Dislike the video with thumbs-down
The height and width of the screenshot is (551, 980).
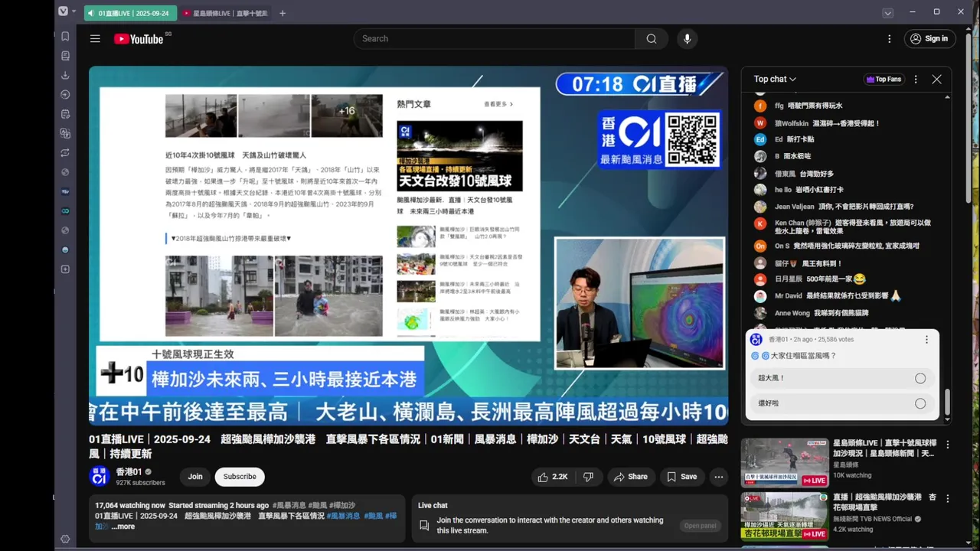click(x=588, y=477)
